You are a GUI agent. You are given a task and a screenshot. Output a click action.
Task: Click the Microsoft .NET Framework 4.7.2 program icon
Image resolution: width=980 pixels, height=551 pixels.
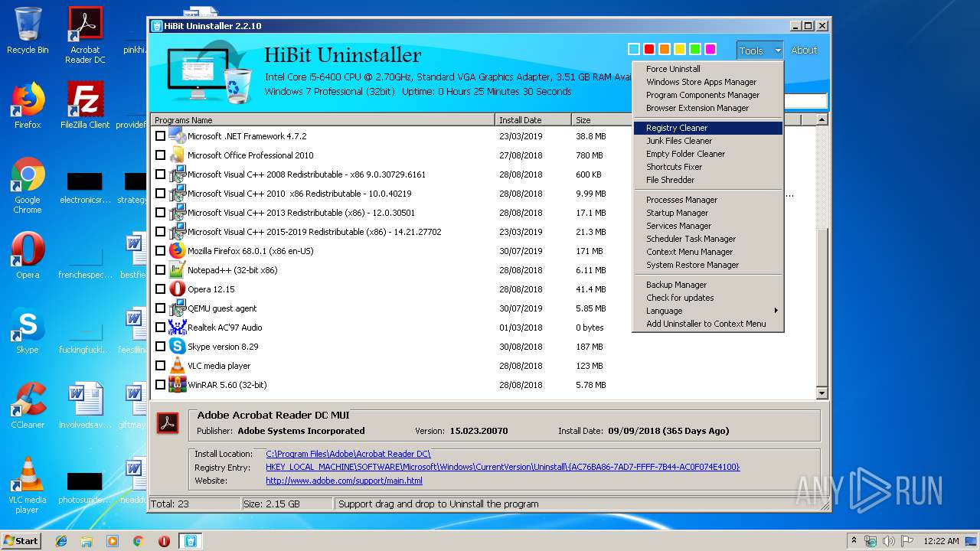click(178, 135)
